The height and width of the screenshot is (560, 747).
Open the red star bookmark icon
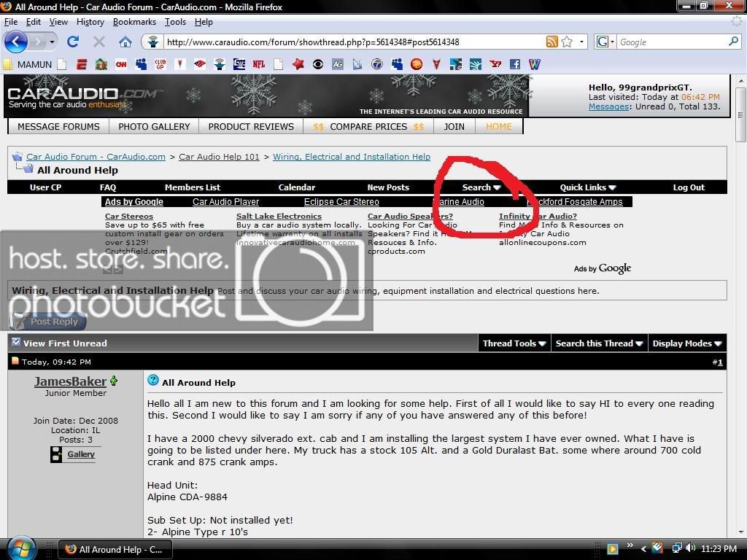[x=298, y=64]
